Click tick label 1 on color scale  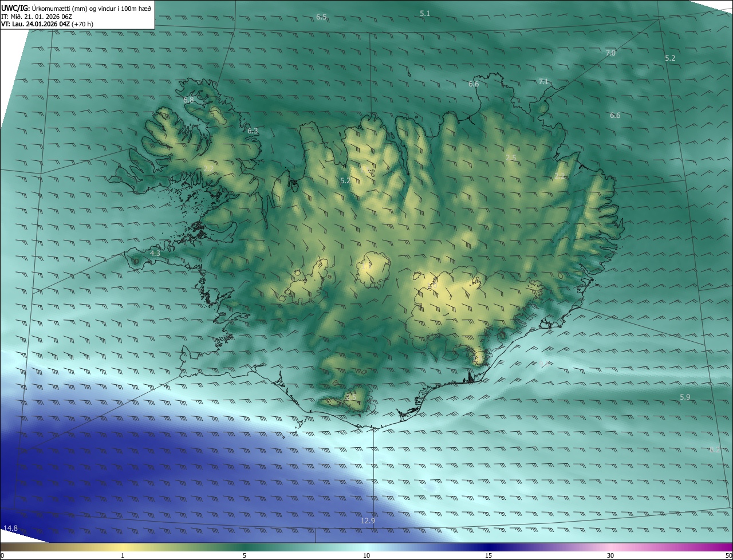(123, 556)
